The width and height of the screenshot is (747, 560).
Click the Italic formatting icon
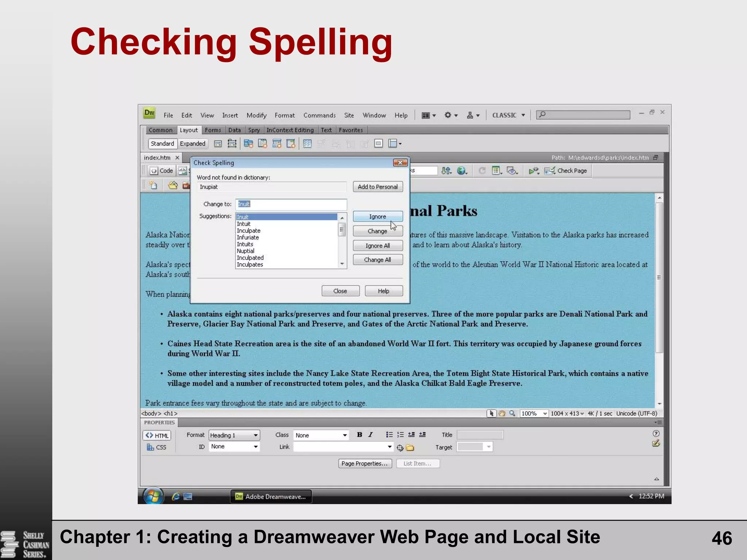(x=371, y=435)
